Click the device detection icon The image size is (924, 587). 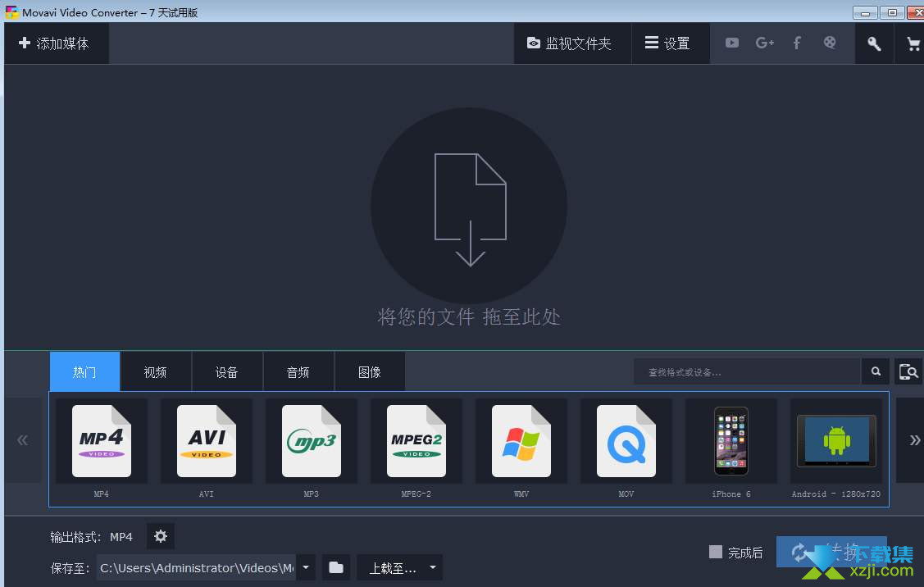(x=908, y=371)
